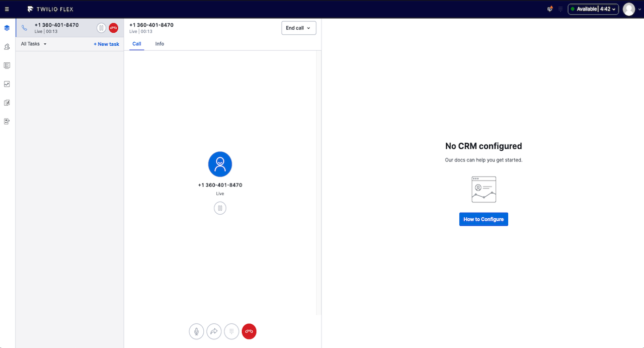Viewport: 644px width, 348px height.
Task: Open the Teams view from the sidebar
Action: click(x=7, y=46)
